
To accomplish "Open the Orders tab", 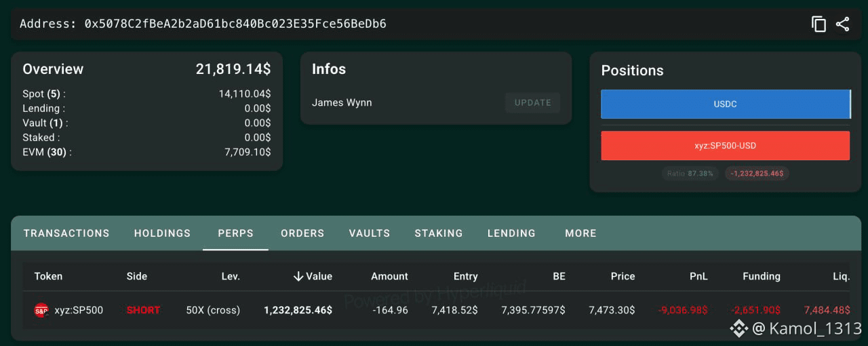I will (x=302, y=233).
